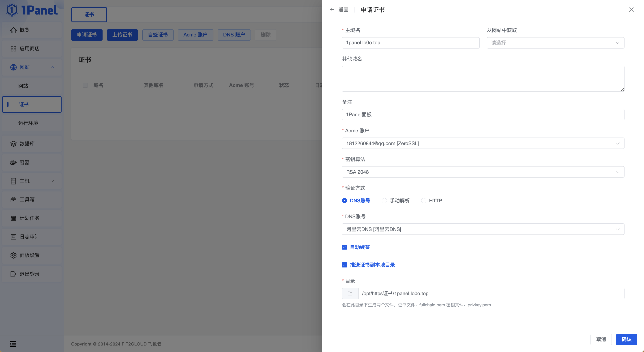Click the 退出登录 logout icon

point(13,274)
